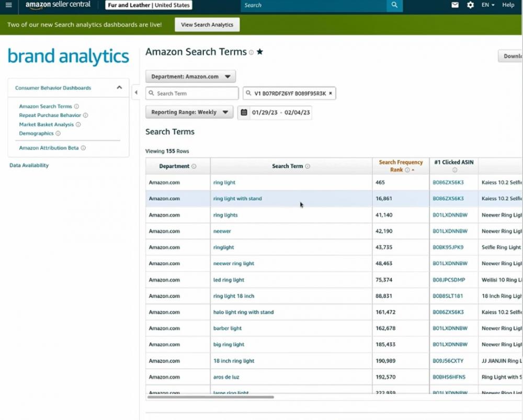This screenshot has width=523, height=420.
Task: Click info icon next to Repeat Purchase Behavior
Action: click(85, 116)
